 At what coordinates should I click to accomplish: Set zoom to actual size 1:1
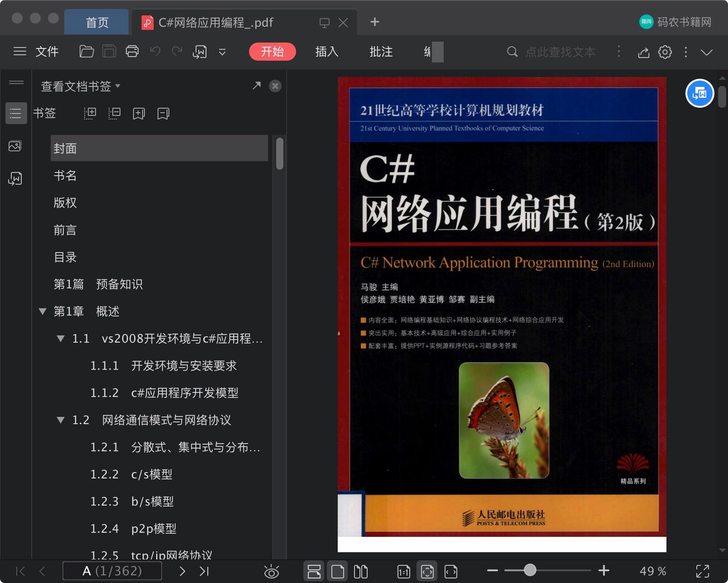click(403, 572)
